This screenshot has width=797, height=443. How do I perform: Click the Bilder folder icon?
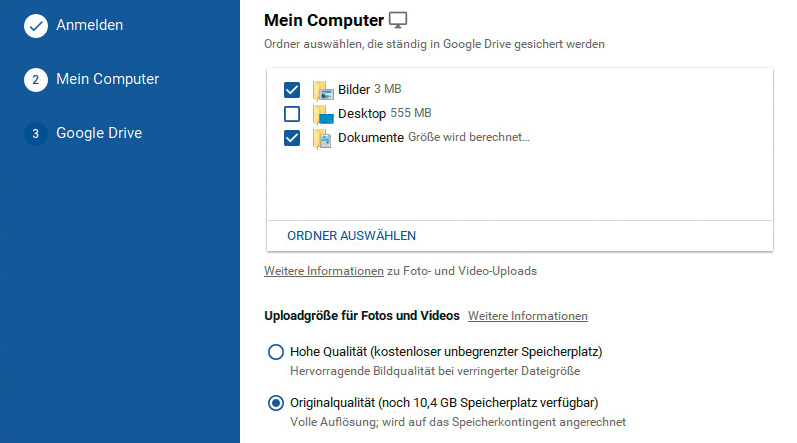[x=323, y=90]
